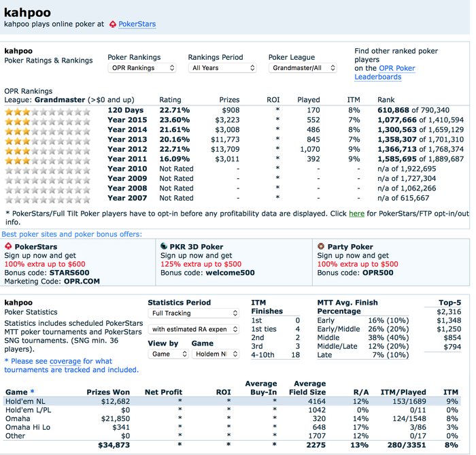This screenshot has height=455, width=476.
Task: Open the 'coverage' link about tracked tournaments
Action: point(65,361)
